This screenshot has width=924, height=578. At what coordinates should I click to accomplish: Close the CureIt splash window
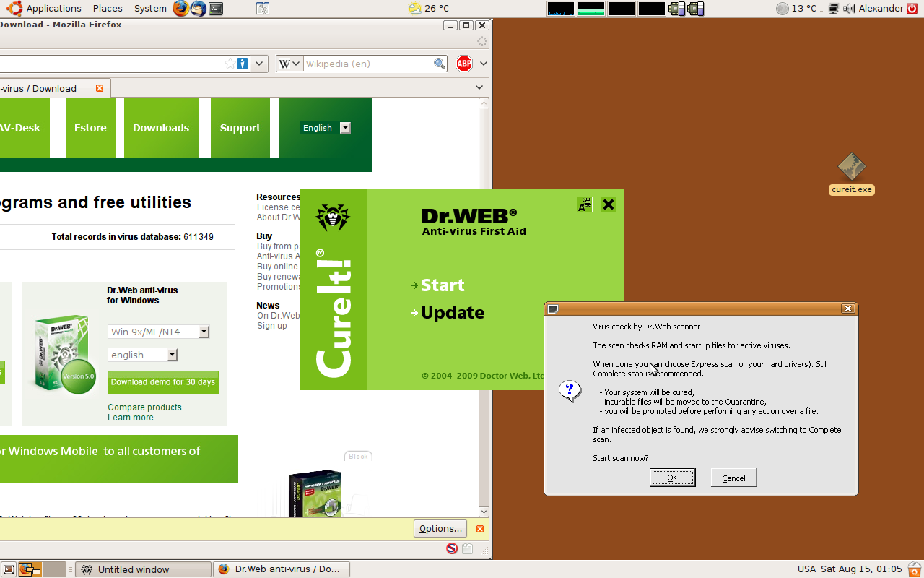[609, 204]
